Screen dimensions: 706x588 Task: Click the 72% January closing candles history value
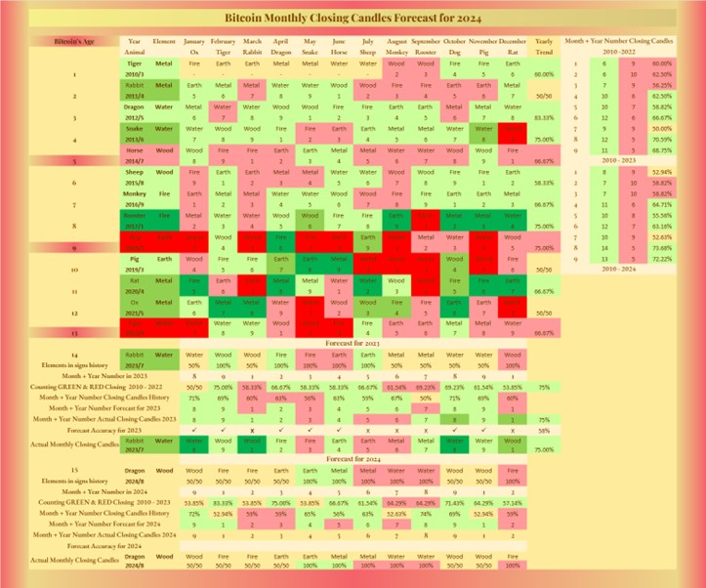click(x=194, y=513)
